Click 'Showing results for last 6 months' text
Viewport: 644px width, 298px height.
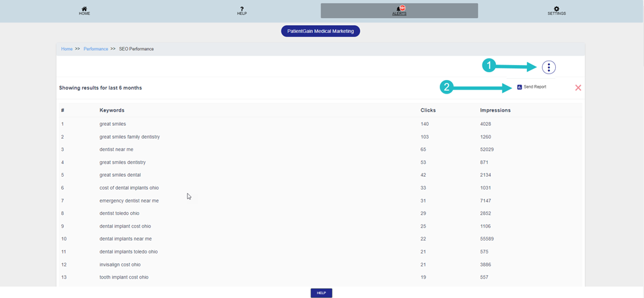(x=100, y=88)
